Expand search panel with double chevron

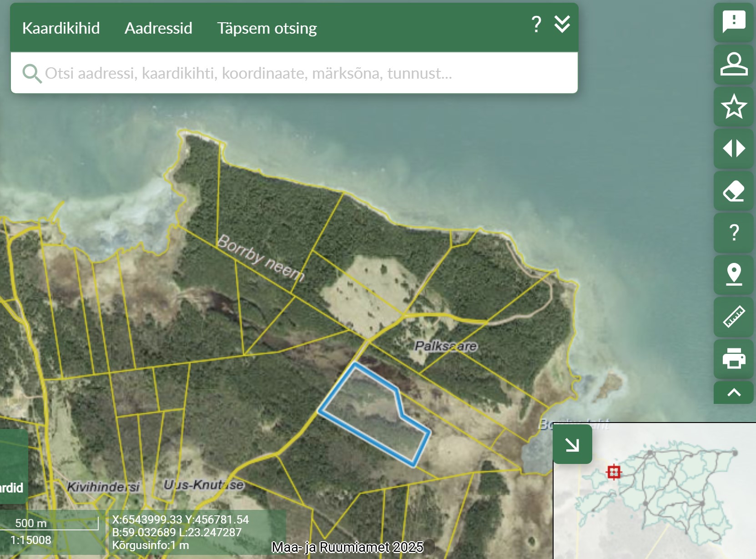562,24
